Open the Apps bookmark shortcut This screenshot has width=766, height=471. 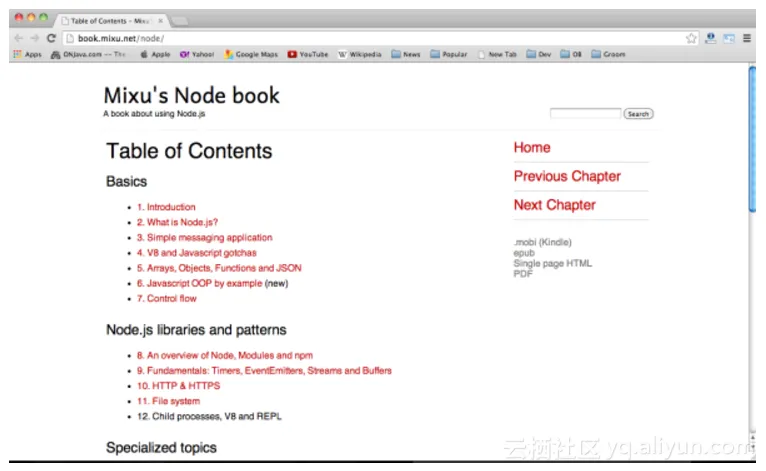[x=28, y=54]
